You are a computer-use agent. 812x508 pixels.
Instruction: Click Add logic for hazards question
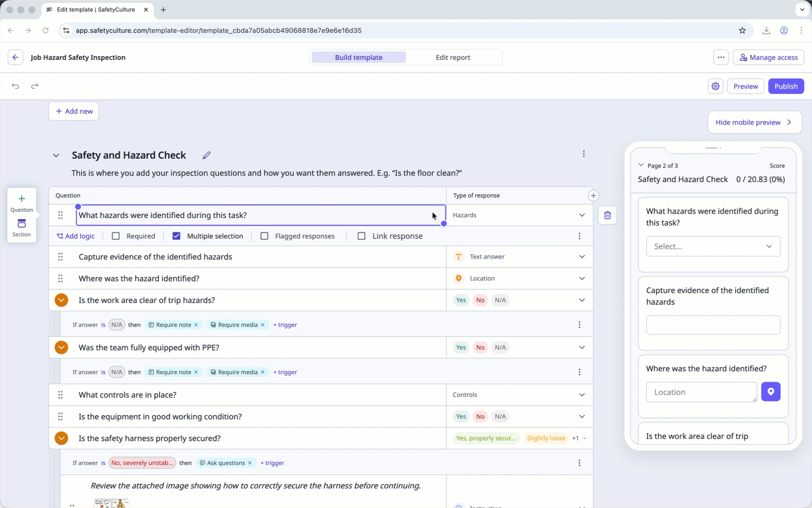[x=76, y=236]
